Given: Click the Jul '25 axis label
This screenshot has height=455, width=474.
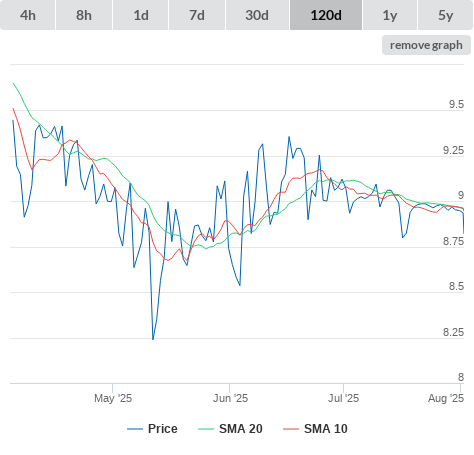Looking at the screenshot, I should pos(343,398).
